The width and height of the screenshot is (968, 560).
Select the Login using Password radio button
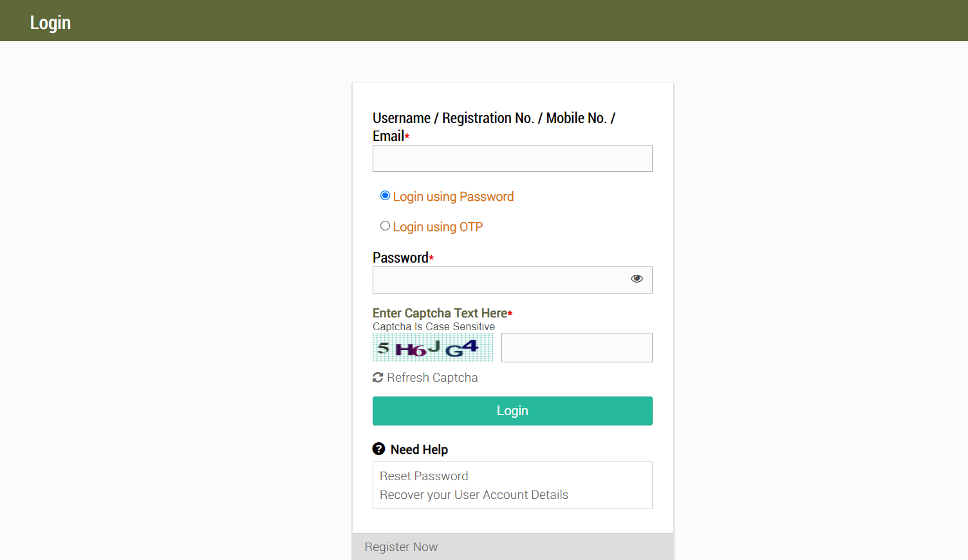point(385,196)
